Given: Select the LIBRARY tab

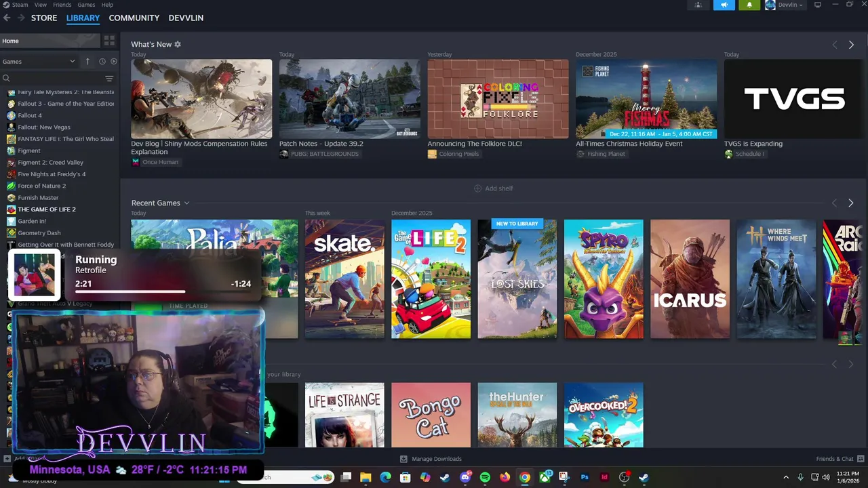Looking at the screenshot, I should 83,18.
